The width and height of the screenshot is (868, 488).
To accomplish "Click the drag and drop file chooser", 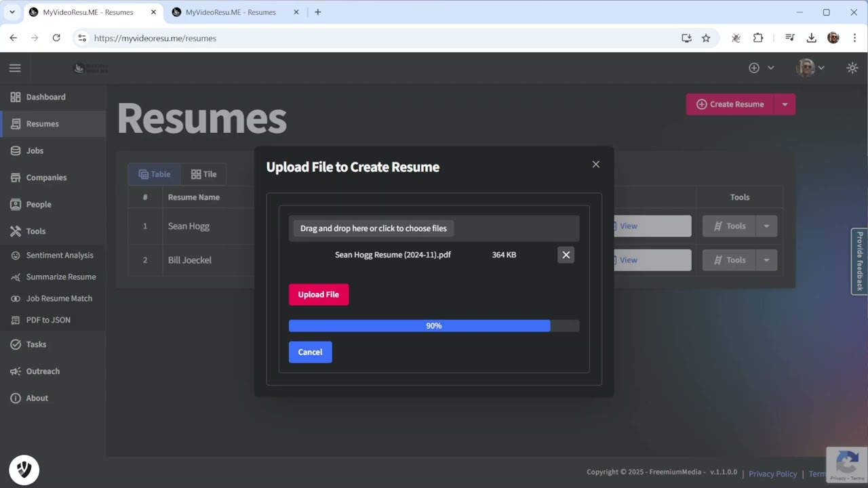I will click(x=374, y=228).
